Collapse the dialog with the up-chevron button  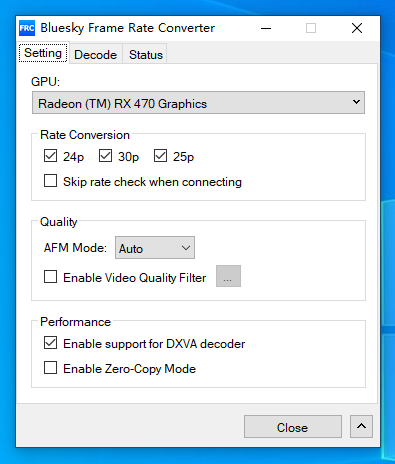[x=361, y=426]
